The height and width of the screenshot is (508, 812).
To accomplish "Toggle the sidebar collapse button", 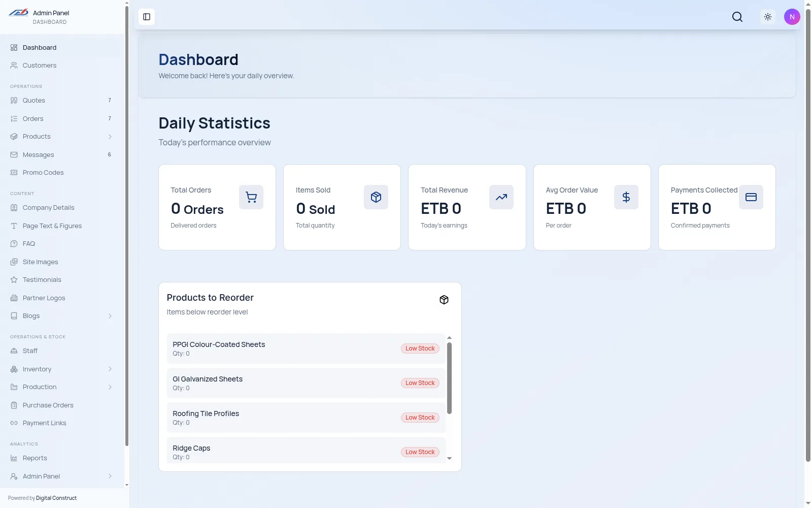I will [147, 17].
